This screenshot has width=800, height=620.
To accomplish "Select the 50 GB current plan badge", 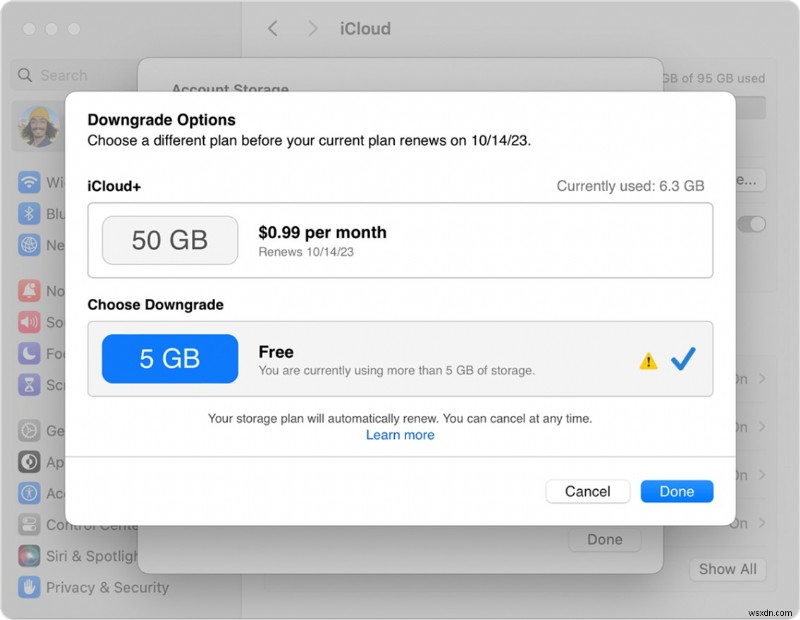I will [x=170, y=240].
